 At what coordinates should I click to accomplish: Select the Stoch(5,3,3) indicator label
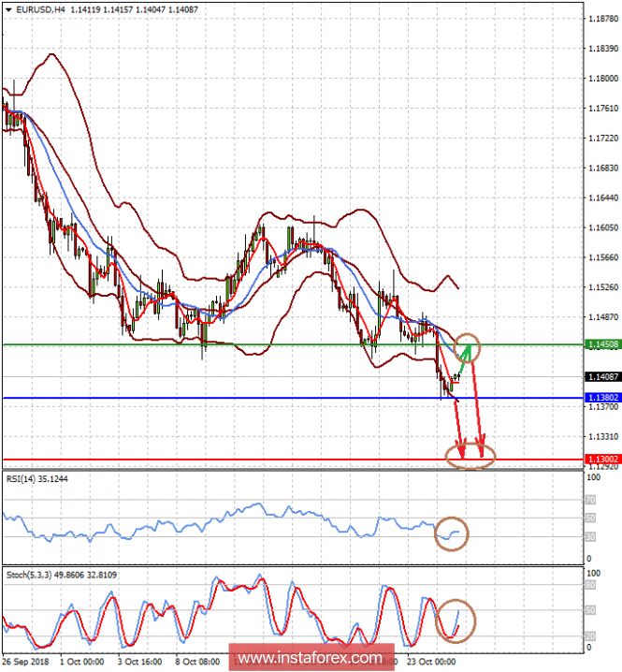(x=61, y=576)
